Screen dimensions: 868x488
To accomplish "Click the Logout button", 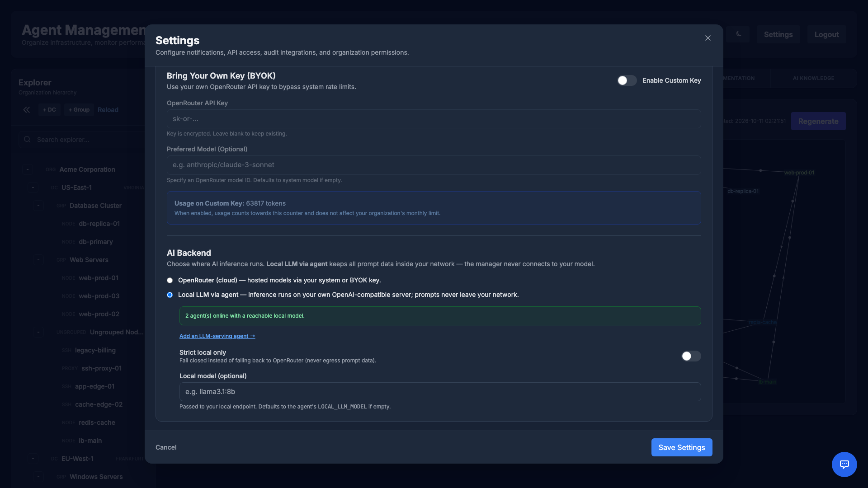I will coord(826,34).
